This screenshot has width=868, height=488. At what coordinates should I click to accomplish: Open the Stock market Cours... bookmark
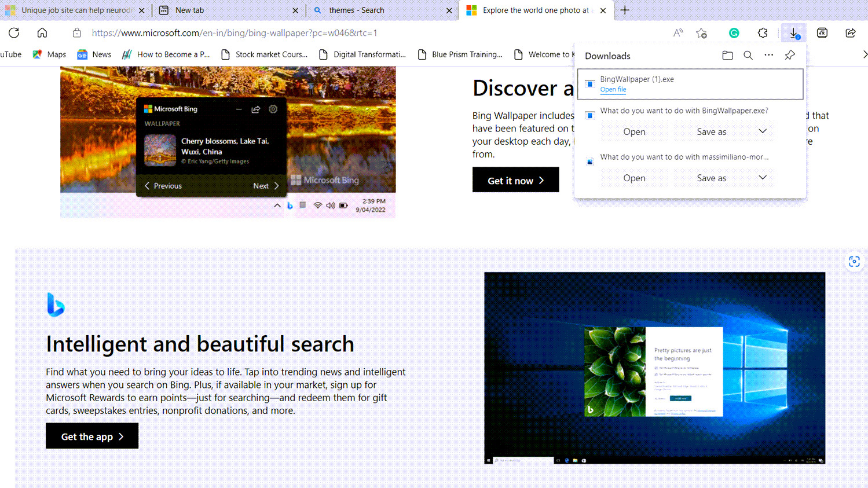(x=265, y=54)
